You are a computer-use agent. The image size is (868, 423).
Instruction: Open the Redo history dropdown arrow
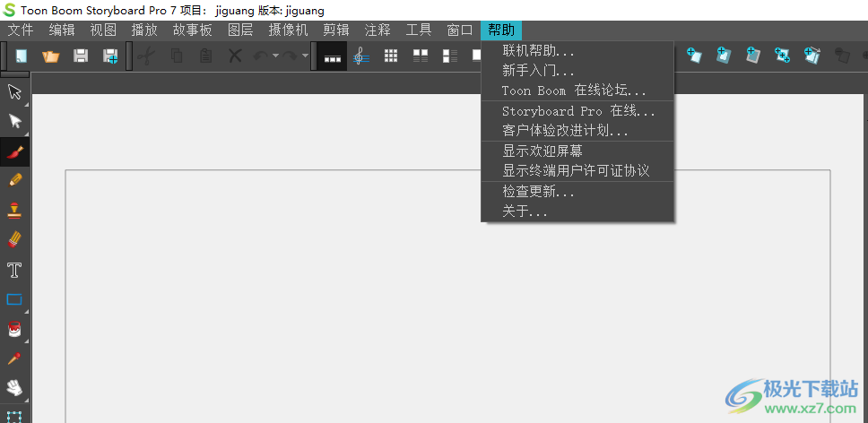tap(305, 56)
